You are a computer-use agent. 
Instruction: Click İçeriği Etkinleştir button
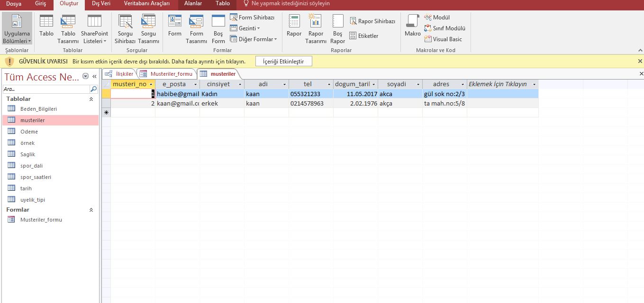[x=283, y=61]
